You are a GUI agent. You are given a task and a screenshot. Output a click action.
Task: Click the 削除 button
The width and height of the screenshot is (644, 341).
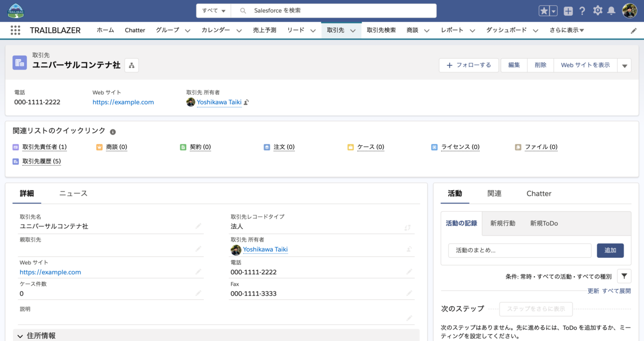click(540, 65)
